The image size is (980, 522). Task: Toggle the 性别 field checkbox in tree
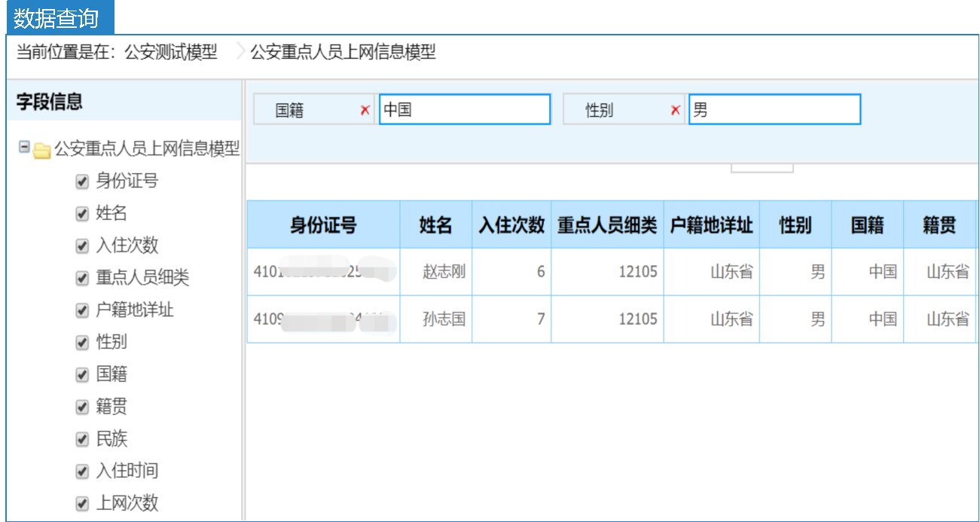tap(83, 343)
